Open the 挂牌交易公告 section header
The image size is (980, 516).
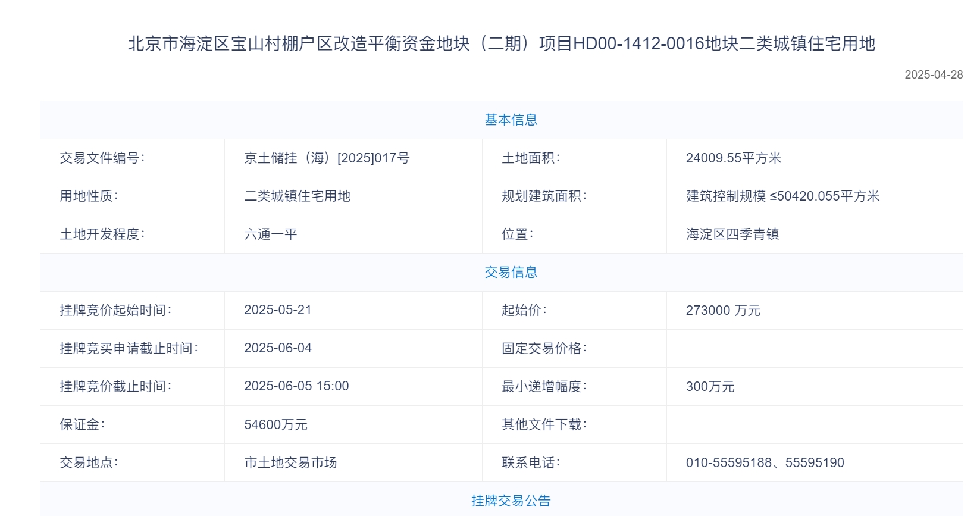coord(511,501)
